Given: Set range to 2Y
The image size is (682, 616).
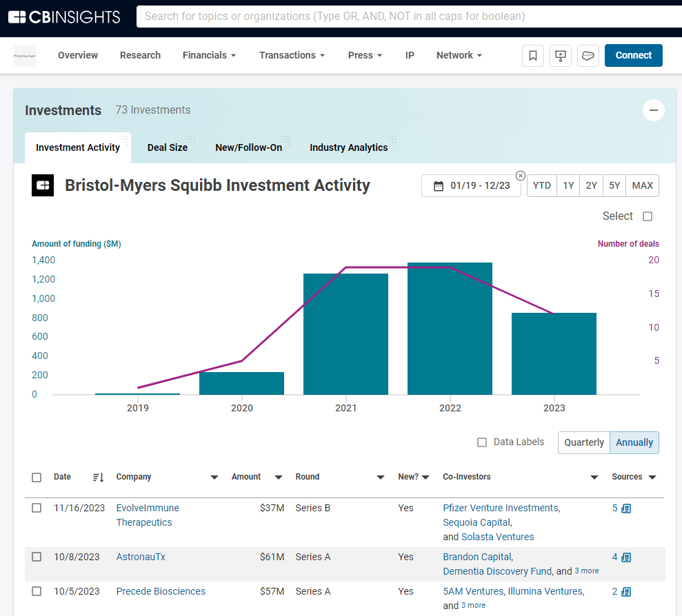Looking at the screenshot, I should (591, 186).
